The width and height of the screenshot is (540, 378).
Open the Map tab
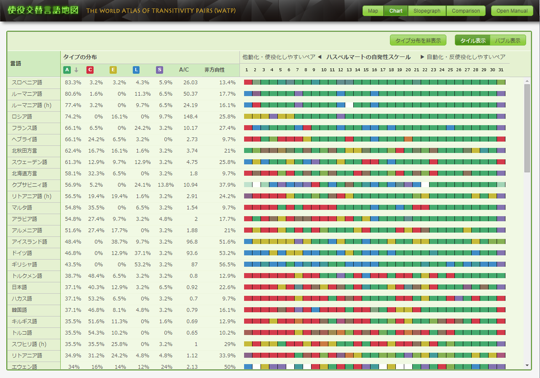373,11
